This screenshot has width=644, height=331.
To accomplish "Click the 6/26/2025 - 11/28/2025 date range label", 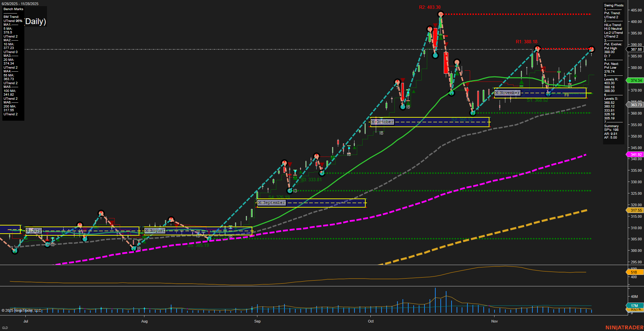I will pos(21,3).
